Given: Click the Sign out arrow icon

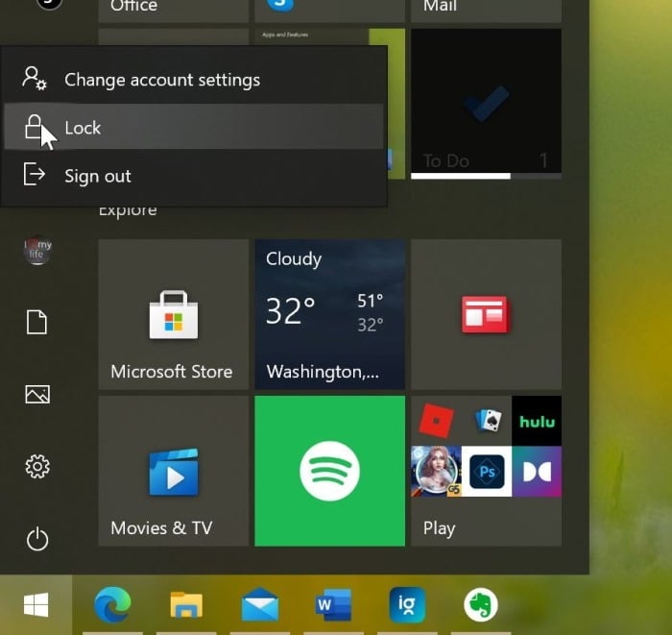Looking at the screenshot, I should 35,174.
